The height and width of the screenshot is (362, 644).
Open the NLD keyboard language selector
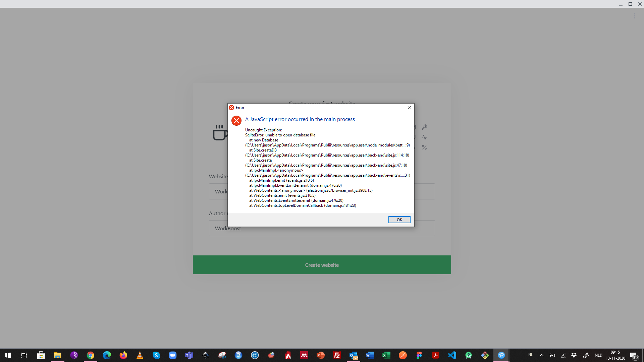click(x=598, y=355)
